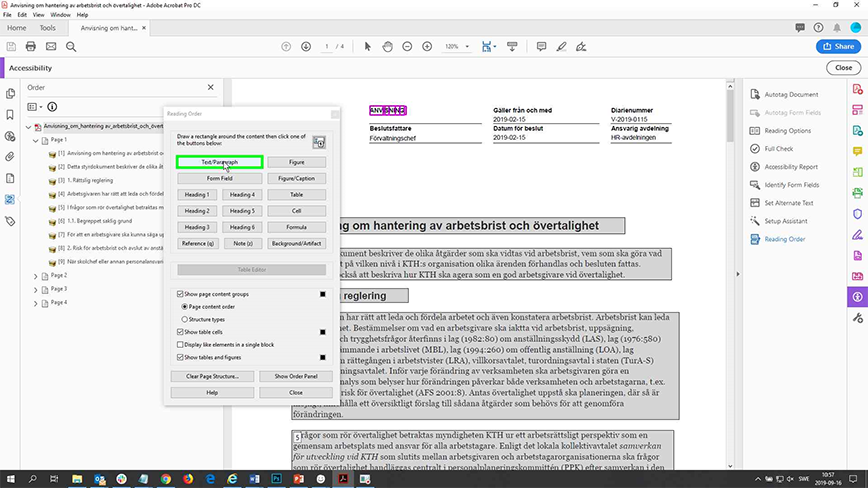Open the Bookmarks panel
The image size is (868, 488).
click(x=10, y=115)
